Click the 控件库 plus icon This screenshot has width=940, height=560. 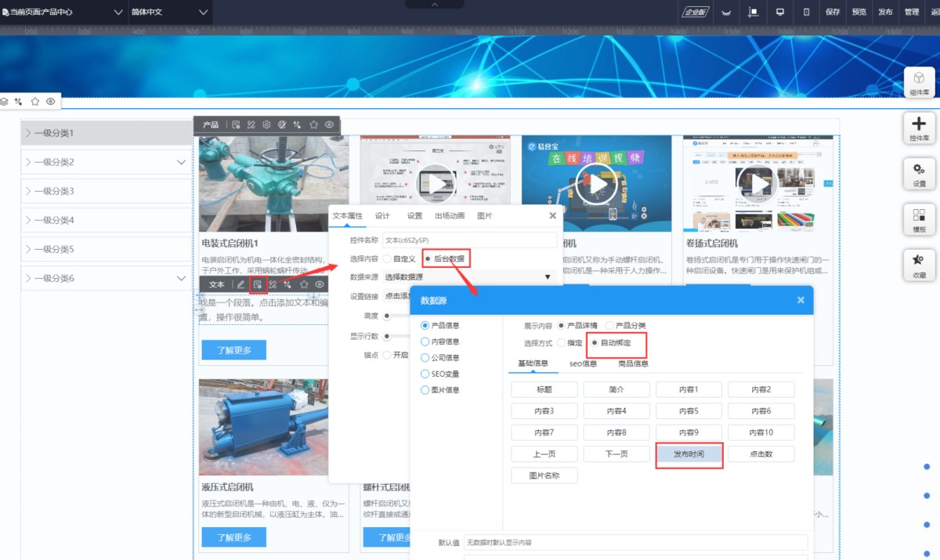click(919, 128)
